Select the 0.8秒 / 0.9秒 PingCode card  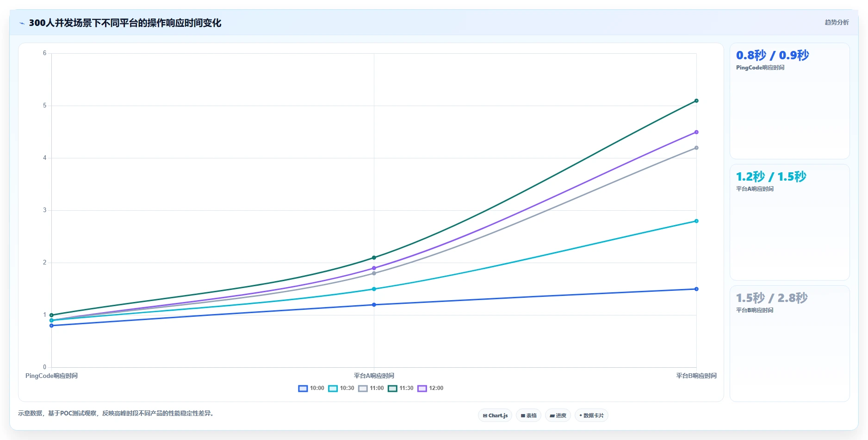click(x=789, y=101)
